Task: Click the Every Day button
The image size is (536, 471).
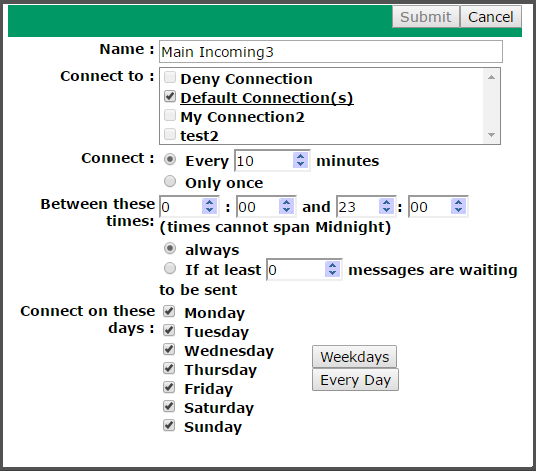Action: [x=355, y=380]
